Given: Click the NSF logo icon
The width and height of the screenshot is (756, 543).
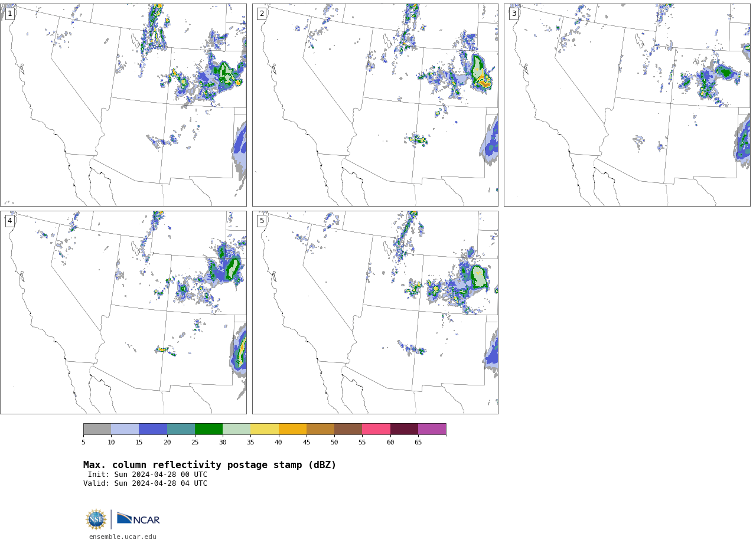Looking at the screenshot, I should tap(96, 519).
